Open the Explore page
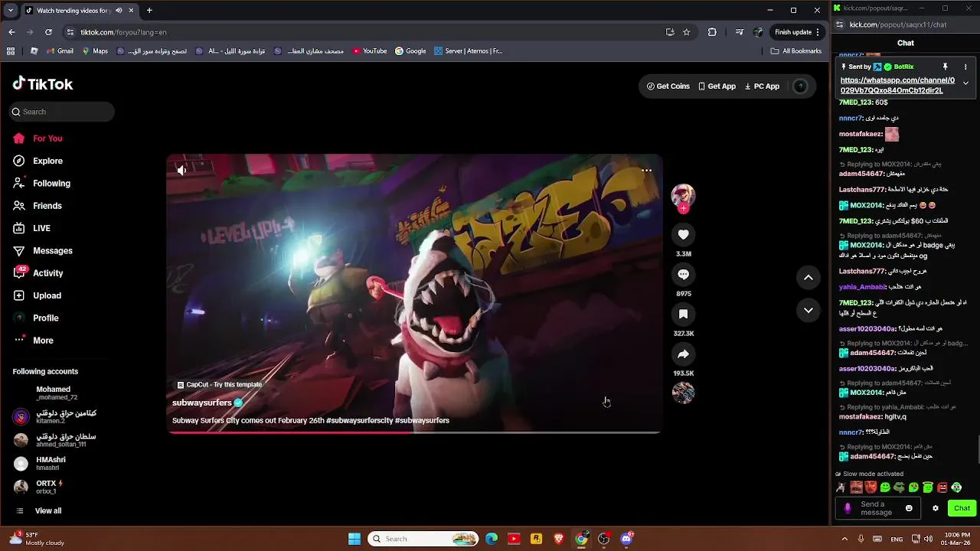 pos(47,161)
